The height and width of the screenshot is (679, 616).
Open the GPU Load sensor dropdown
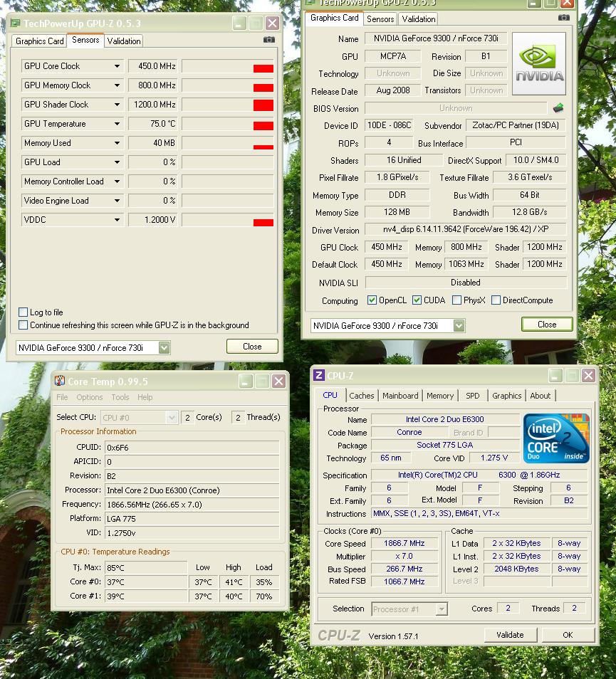point(117,162)
